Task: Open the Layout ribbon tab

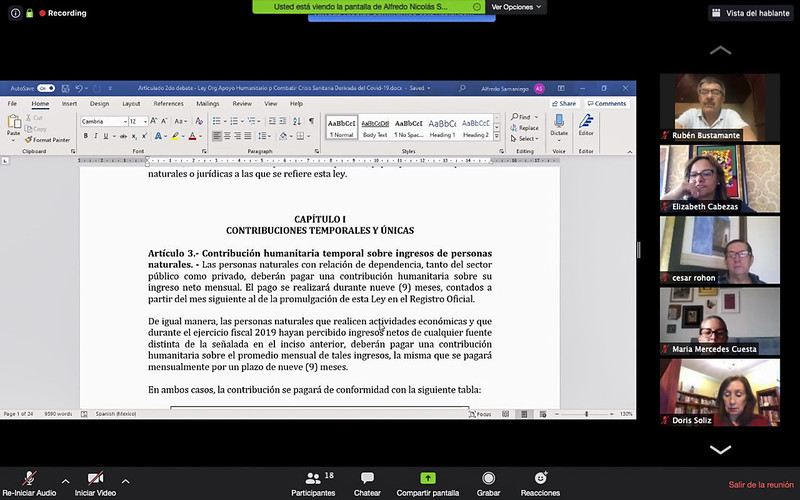Action: (131, 104)
